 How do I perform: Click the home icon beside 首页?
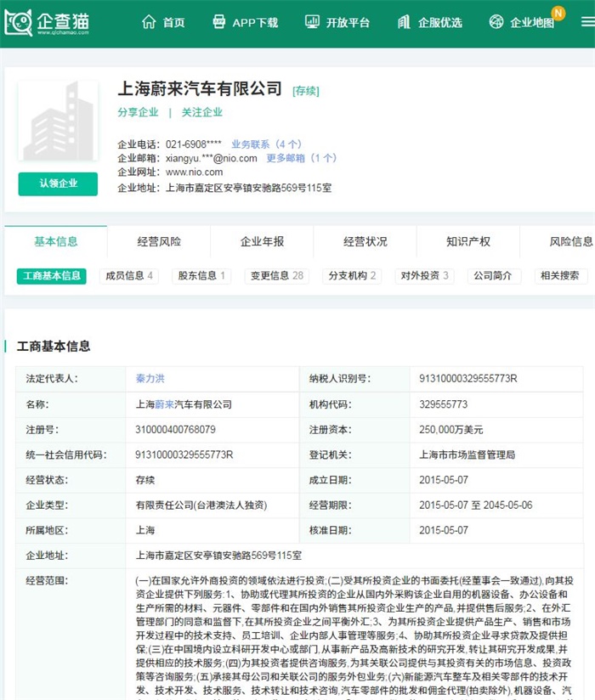[x=149, y=21]
